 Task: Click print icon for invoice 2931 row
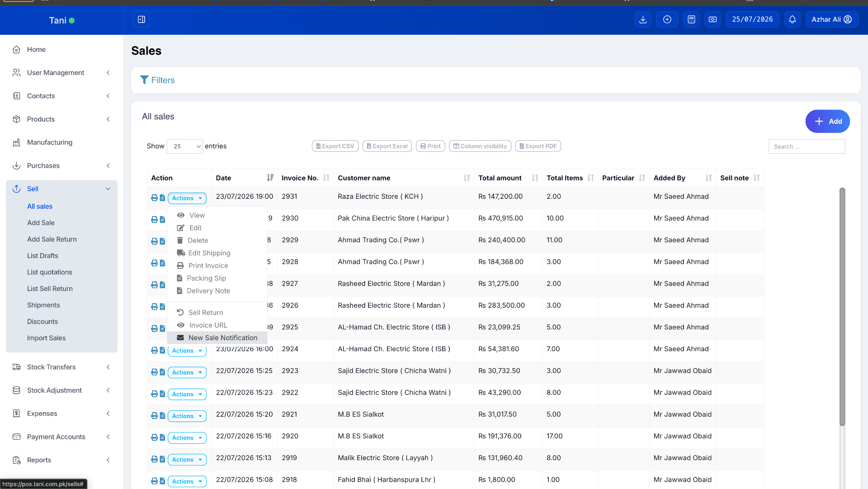click(154, 198)
